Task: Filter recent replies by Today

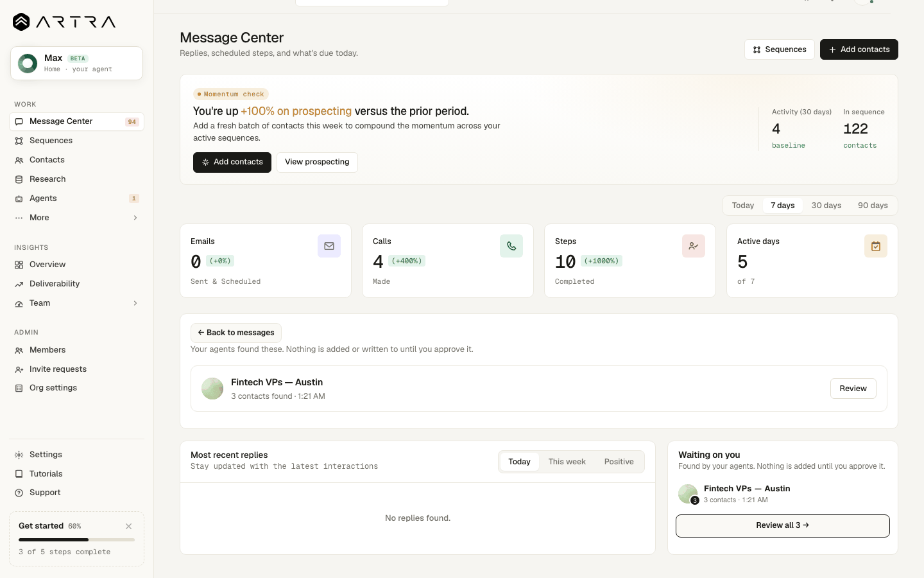Action: tap(520, 462)
